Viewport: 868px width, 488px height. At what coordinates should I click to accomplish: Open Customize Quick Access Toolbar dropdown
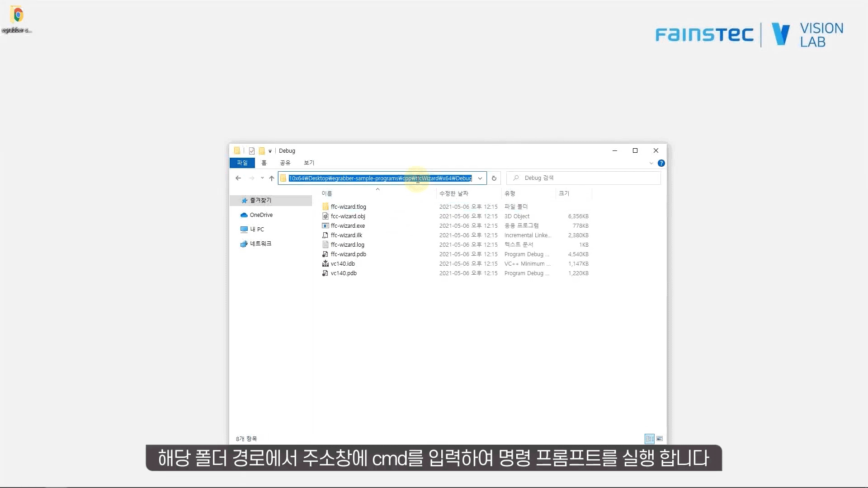pos(270,151)
